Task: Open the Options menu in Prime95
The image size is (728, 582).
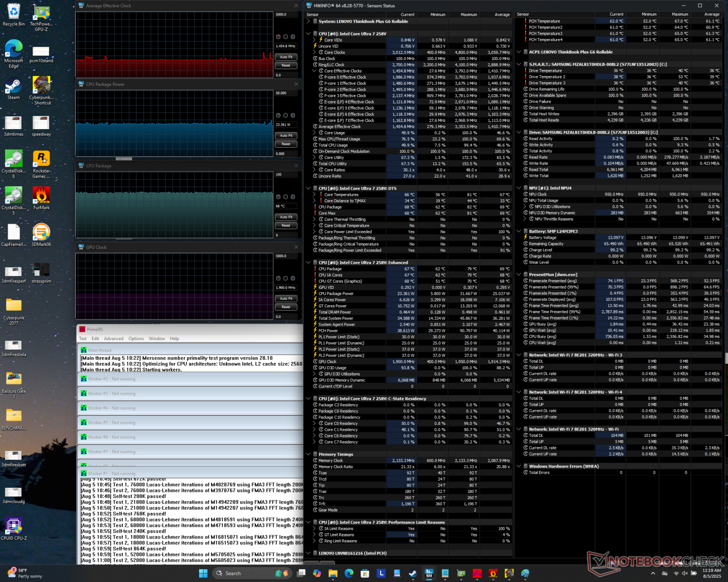Action: [136, 339]
